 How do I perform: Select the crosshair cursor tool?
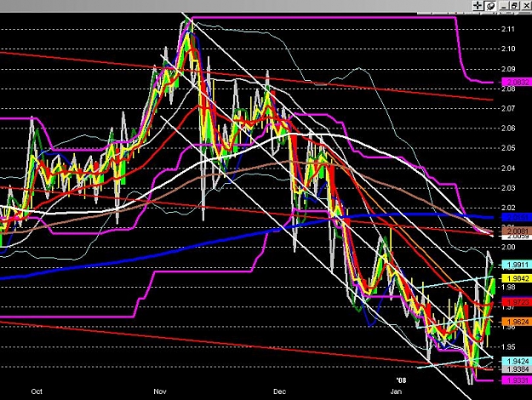point(478,5)
